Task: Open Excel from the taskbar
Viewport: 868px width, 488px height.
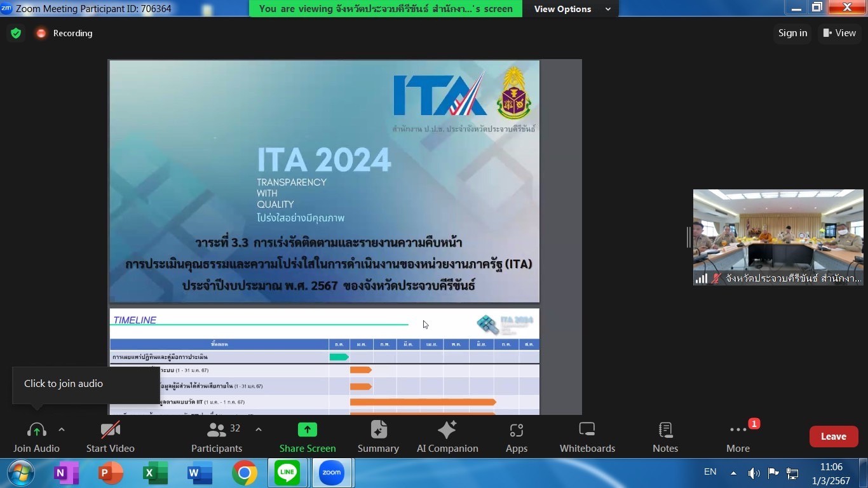Action: click(155, 473)
